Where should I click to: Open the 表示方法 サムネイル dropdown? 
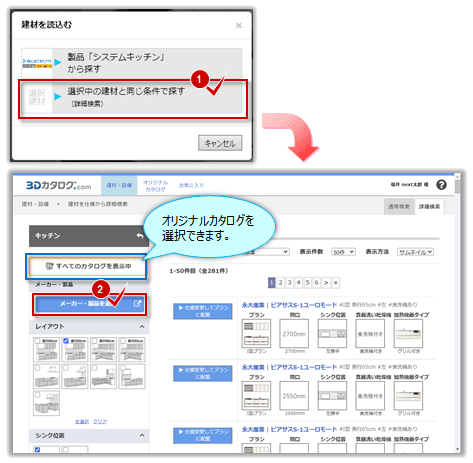[x=415, y=252]
